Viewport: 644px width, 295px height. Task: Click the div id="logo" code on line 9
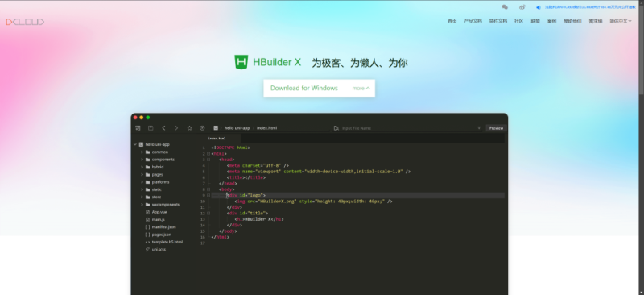(246, 195)
